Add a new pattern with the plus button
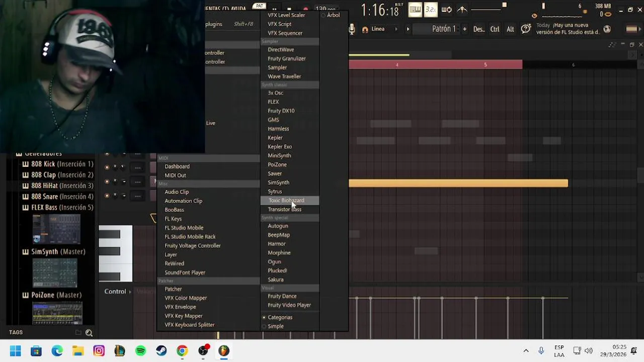 (464, 29)
